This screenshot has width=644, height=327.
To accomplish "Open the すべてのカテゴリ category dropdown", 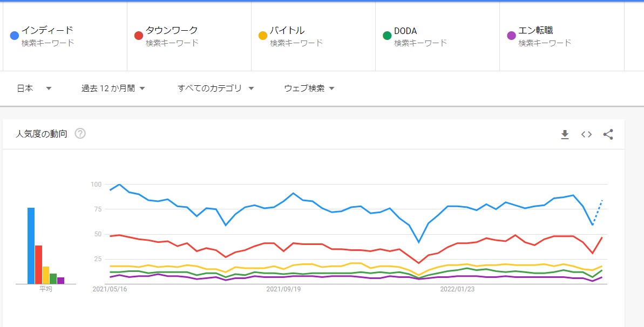I will pos(215,88).
